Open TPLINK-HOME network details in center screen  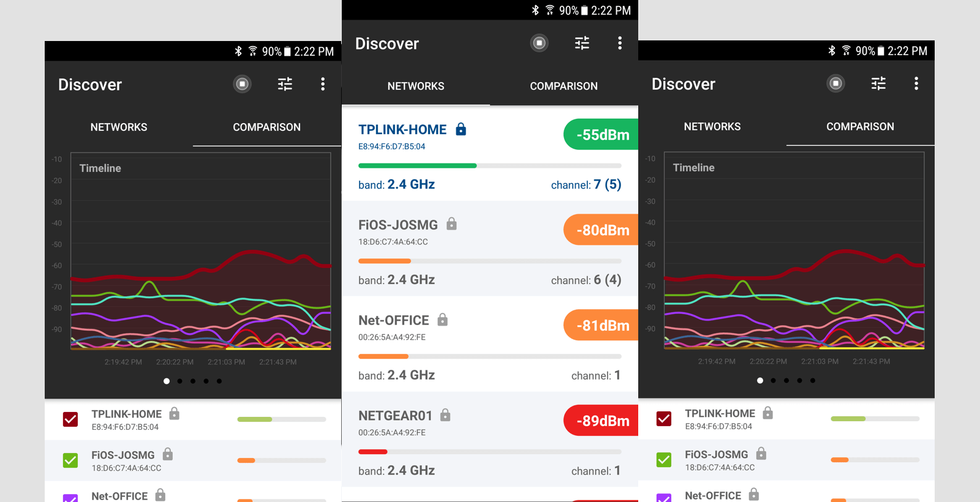(x=490, y=153)
